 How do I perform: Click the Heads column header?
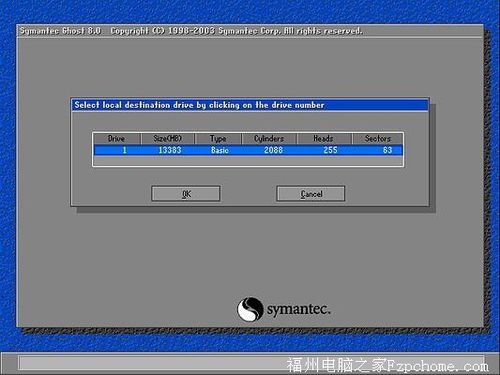pyautogui.click(x=324, y=138)
